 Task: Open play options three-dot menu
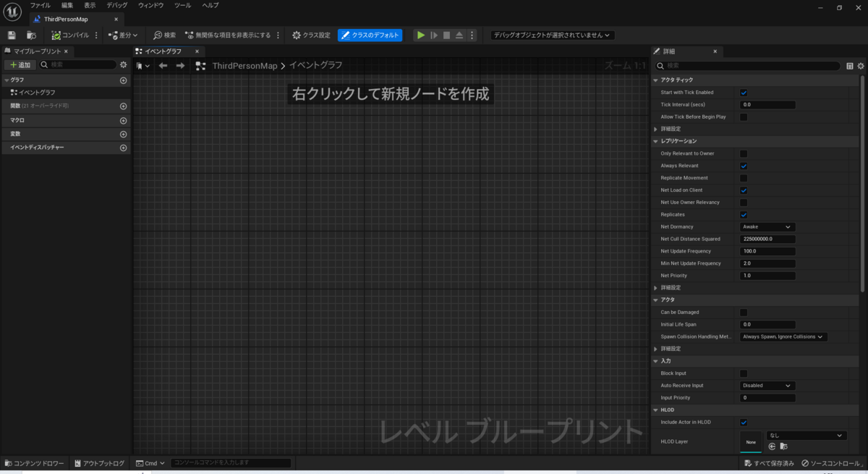coord(472,35)
